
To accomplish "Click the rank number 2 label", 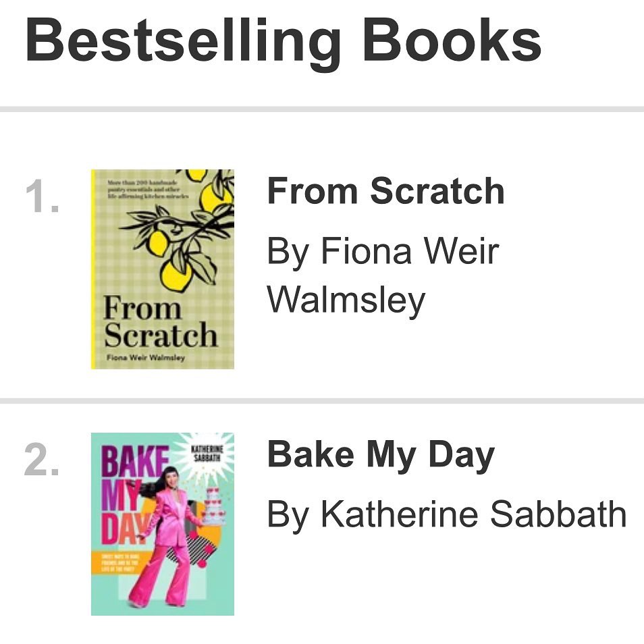I will click(x=42, y=462).
